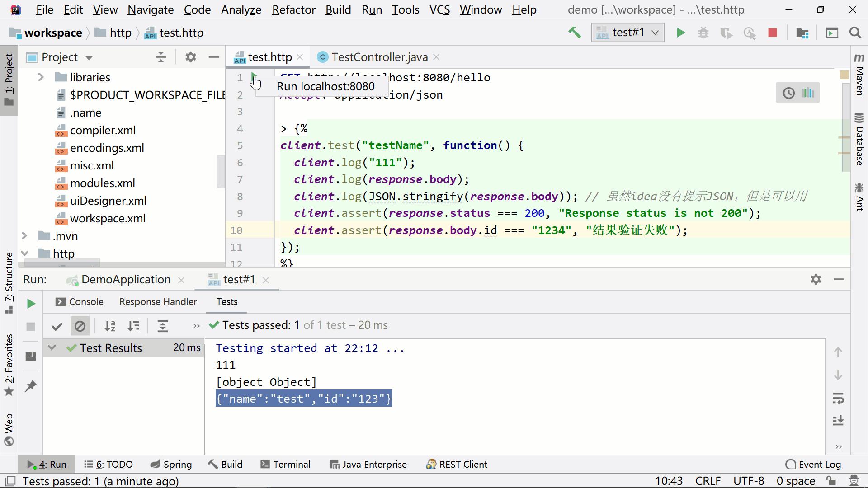Toggle Show Passed tests checkmark

(57, 326)
